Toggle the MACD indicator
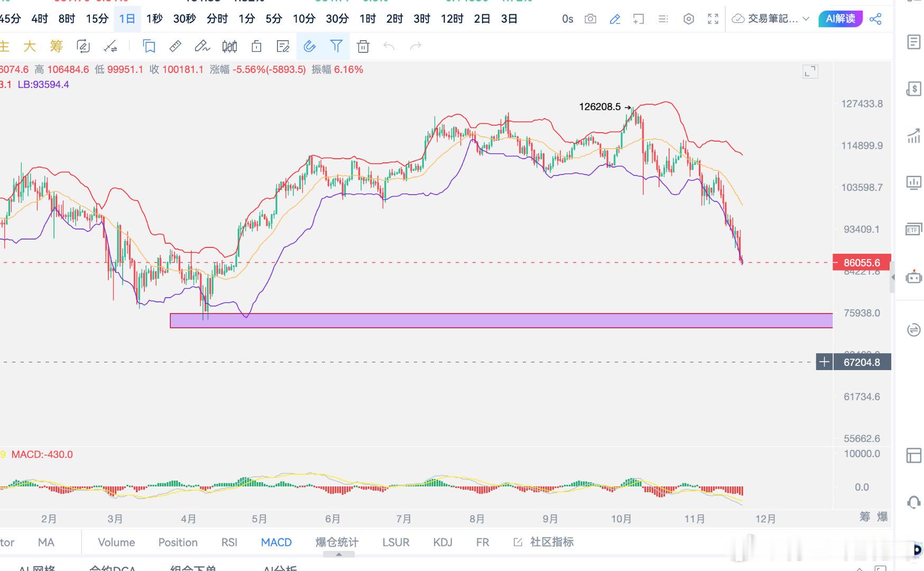The height and width of the screenshot is (571, 924). click(x=276, y=542)
